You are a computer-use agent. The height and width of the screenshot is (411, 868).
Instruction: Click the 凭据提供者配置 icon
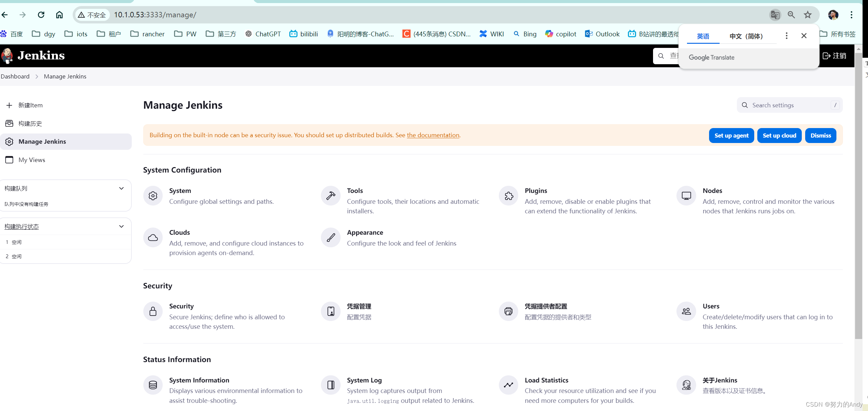[x=508, y=311]
